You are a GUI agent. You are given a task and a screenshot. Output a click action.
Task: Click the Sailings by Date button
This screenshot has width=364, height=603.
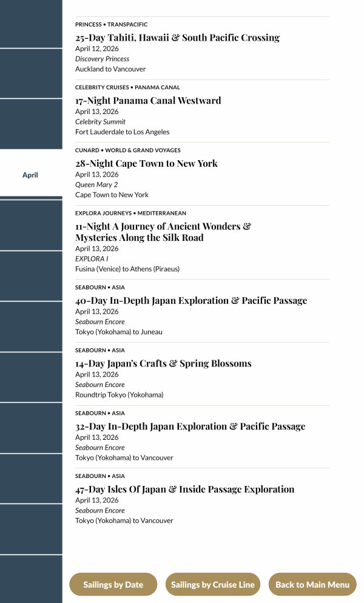coord(113,585)
